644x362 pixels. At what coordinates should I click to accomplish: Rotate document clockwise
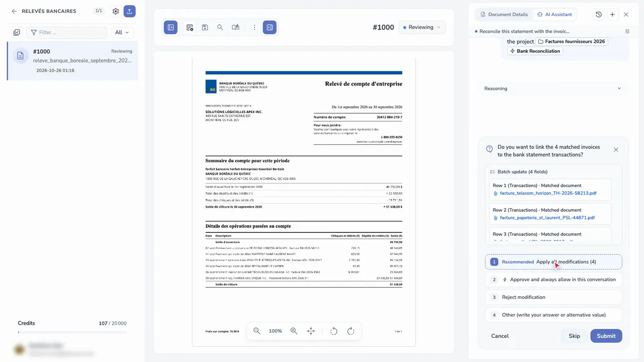[351, 331]
